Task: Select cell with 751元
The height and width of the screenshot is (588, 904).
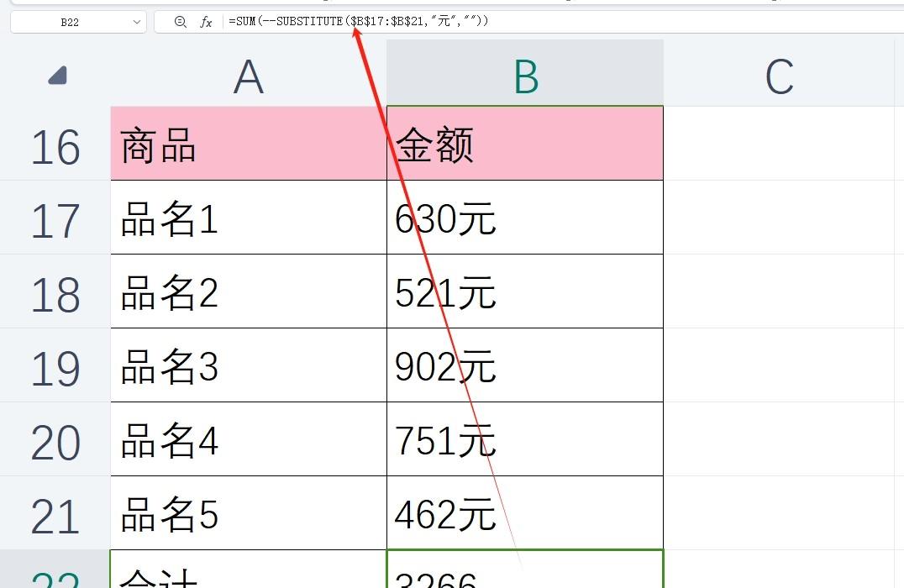Action: tap(525, 438)
